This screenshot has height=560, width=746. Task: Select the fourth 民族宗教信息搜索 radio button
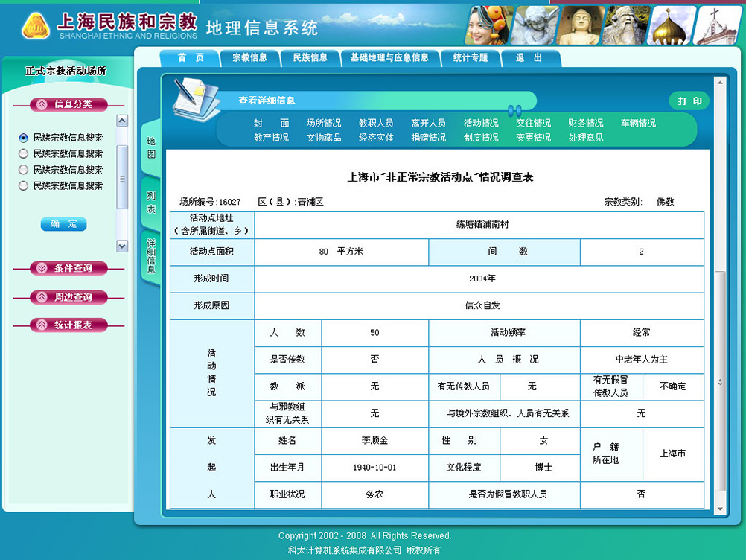(24, 185)
